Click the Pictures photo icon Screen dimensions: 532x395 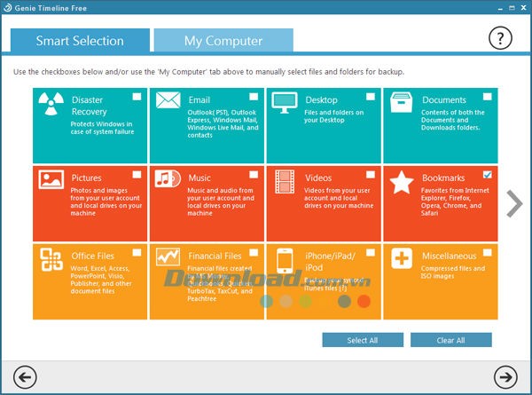51,180
